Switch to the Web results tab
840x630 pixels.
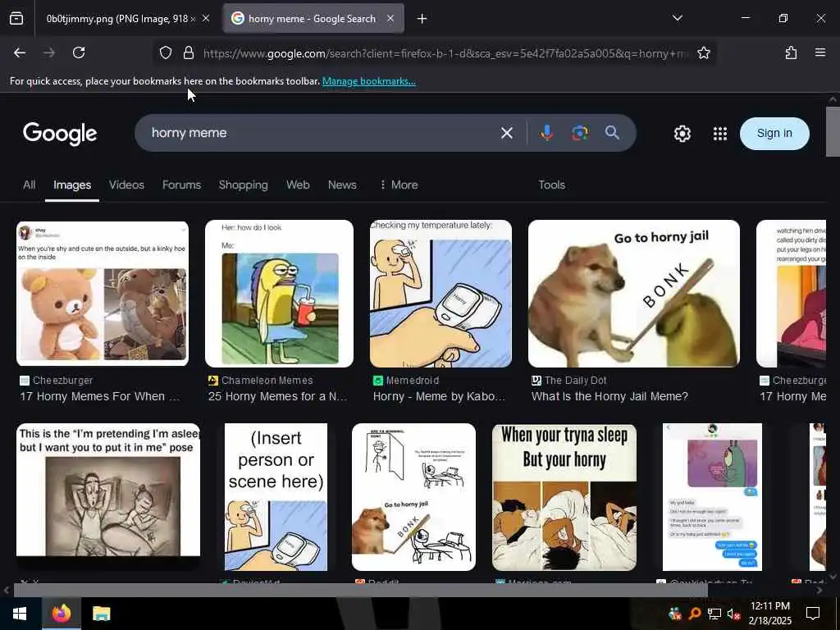pos(298,185)
